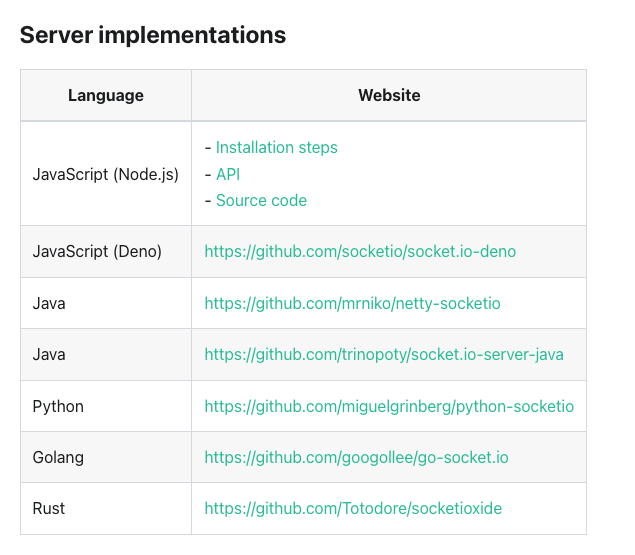Select the Python language cell
635x555 pixels.
tap(106, 406)
